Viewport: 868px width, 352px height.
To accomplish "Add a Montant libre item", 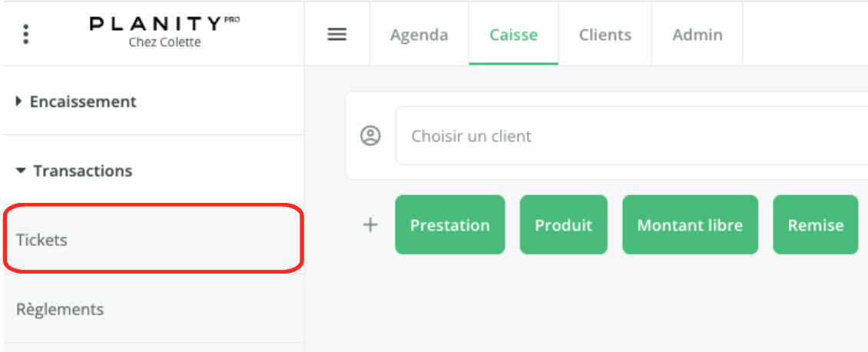I will click(x=691, y=224).
